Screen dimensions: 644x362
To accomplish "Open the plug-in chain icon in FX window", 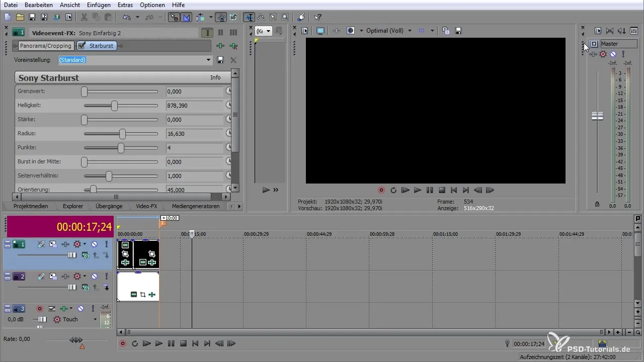I will point(220,46).
